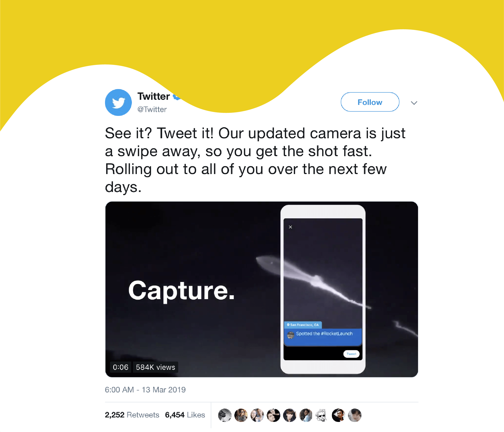Click the 0:06 video duration badge
The image size is (504, 432).
(121, 367)
